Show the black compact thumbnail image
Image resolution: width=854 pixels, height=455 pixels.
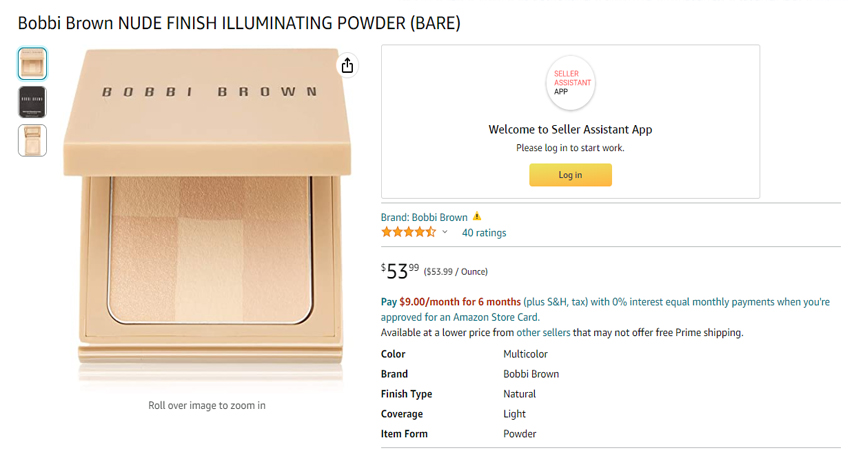click(x=32, y=102)
